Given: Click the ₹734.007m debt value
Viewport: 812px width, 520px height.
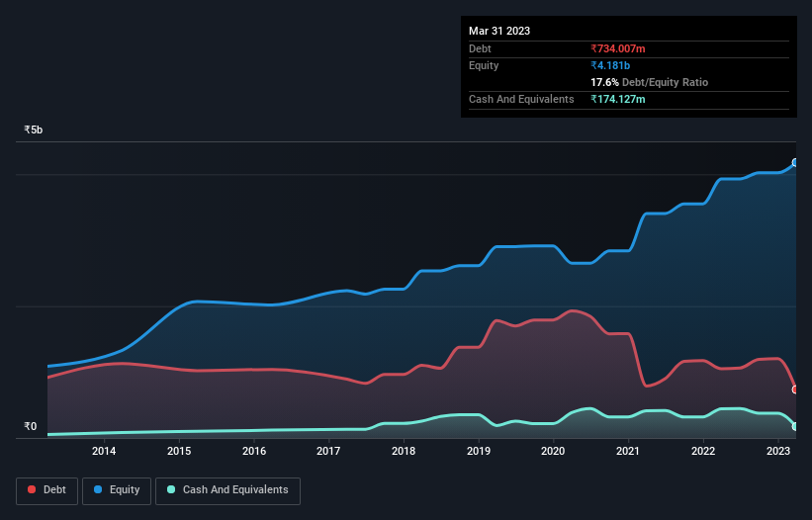Looking at the screenshot, I should tap(618, 48).
